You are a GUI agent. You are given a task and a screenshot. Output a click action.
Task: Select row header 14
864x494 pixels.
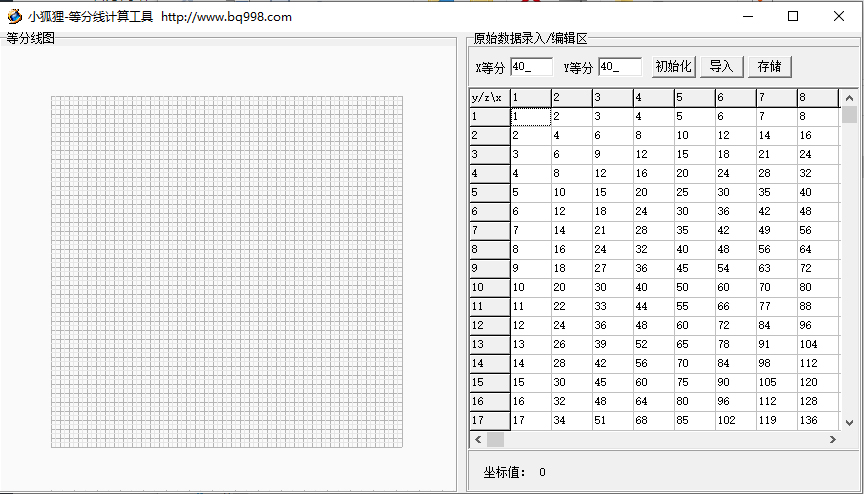(x=490, y=363)
